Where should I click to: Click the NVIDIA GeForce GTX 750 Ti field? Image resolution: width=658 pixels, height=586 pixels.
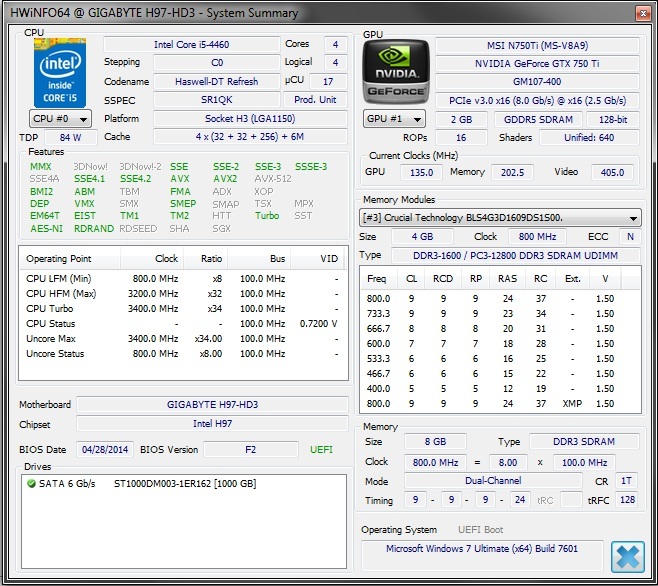tap(537, 64)
